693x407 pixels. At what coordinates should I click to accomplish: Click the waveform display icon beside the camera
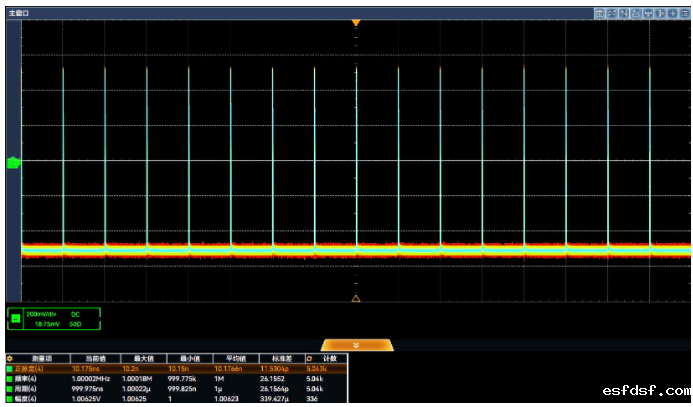(610, 14)
